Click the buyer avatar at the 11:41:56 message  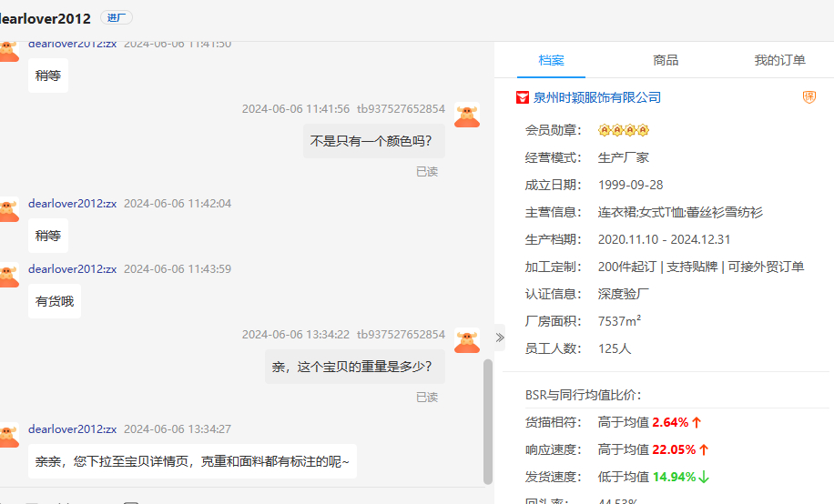click(467, 116)
